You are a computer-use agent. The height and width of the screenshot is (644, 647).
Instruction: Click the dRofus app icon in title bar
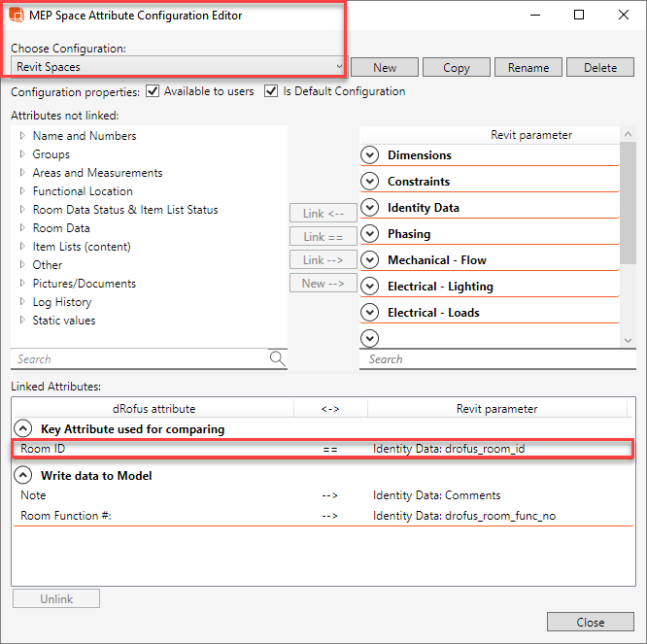(17, 16)
